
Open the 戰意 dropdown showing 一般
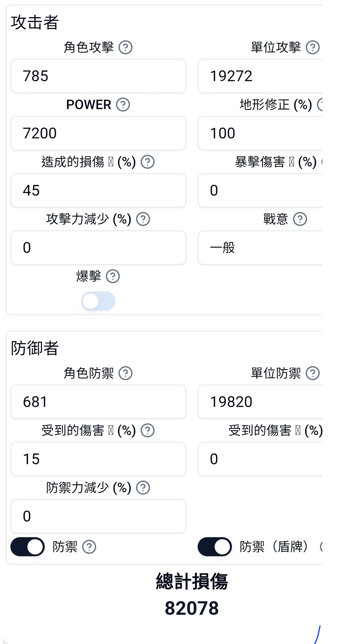(x=260, y=247)
